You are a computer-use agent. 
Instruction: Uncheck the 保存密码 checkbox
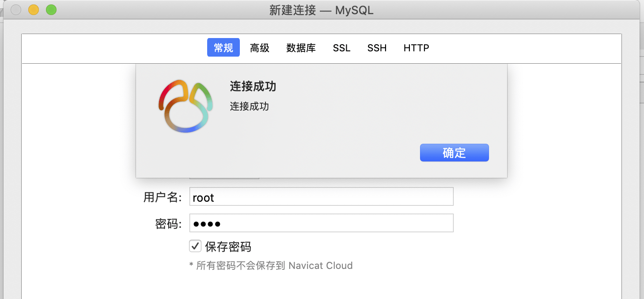(x=195, y=246)
